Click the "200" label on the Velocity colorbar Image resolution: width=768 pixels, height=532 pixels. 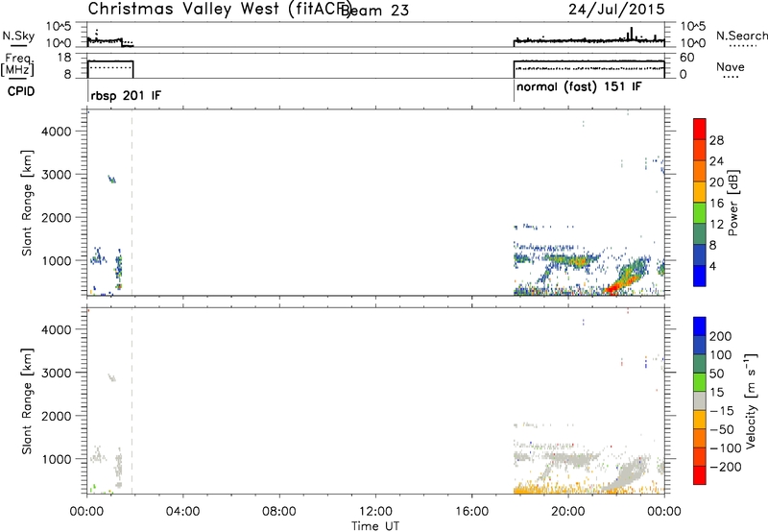pyautogui.click(x=721, y=336)
